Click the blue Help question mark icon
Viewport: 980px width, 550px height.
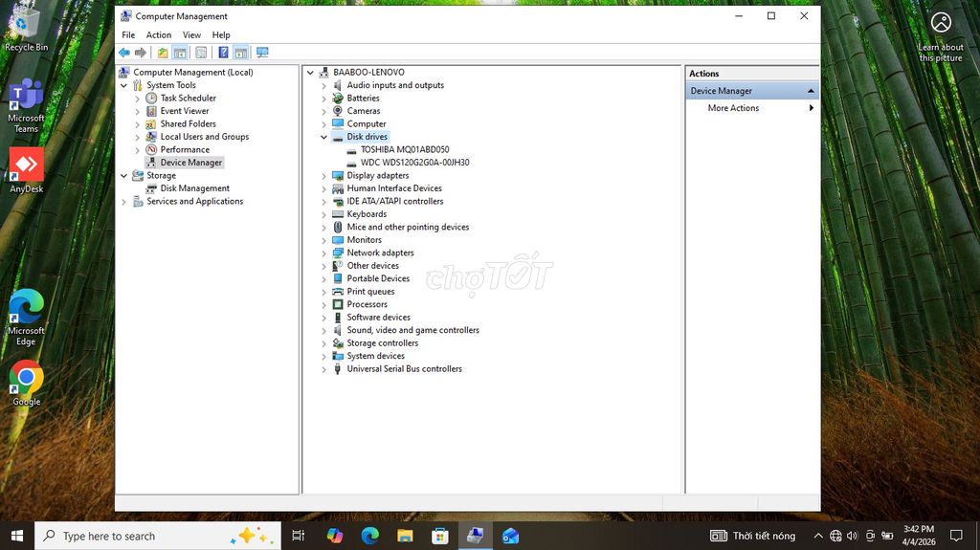tap(223, 53)
